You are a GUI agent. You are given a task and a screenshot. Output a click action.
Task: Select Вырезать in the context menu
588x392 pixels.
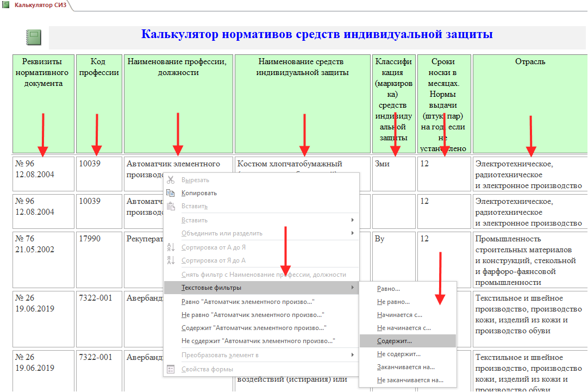click(x=261, y=180)
